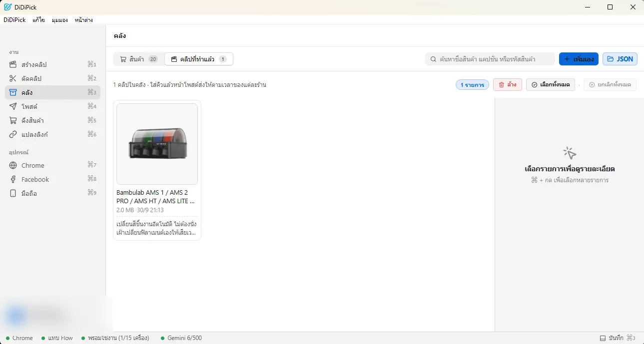Open Facebook device in sidebar

coord(52,179)
